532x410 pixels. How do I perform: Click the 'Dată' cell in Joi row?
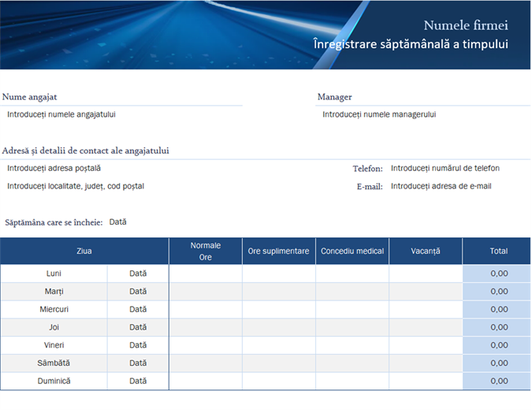[138, 327]
